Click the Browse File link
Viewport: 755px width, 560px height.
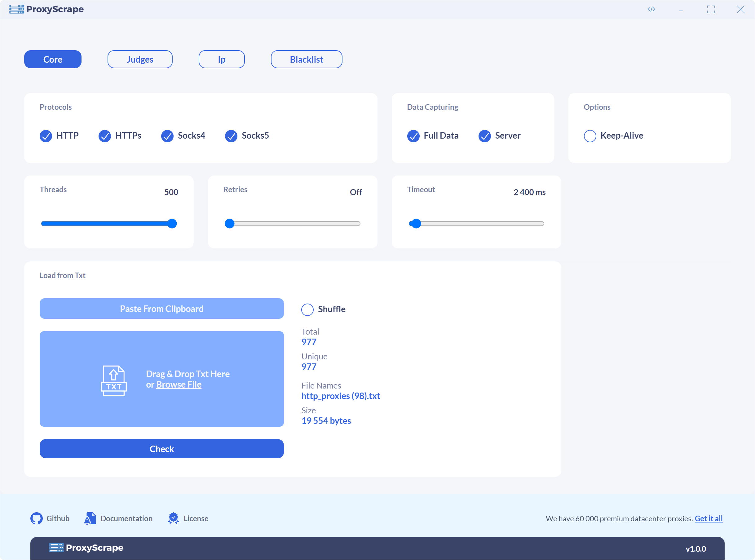[179, 384]
